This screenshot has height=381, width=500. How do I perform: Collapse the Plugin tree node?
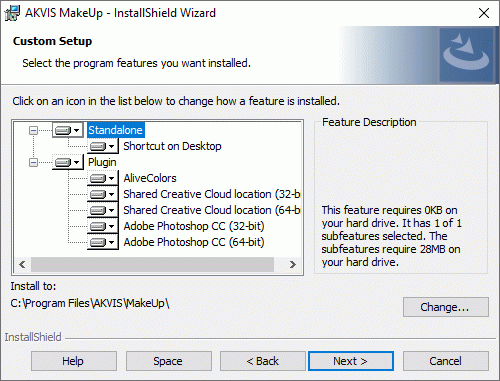click(x=33, y=162)
